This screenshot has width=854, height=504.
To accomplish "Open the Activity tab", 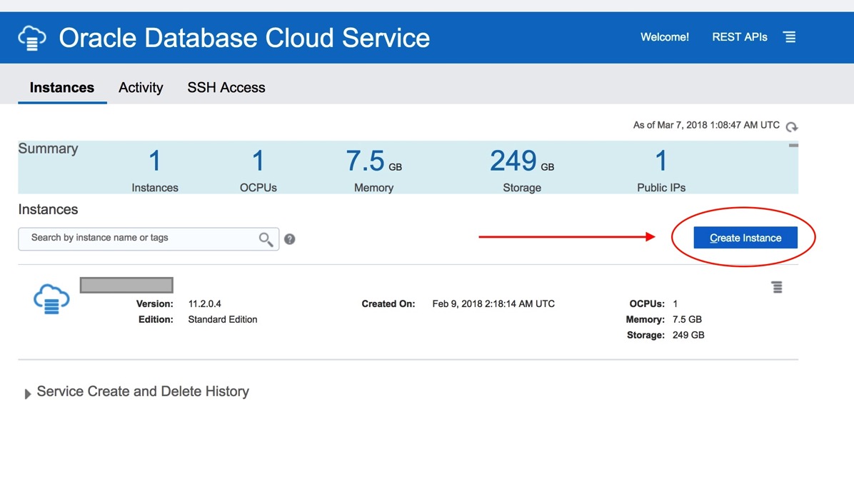I will (x=141, y=88).
